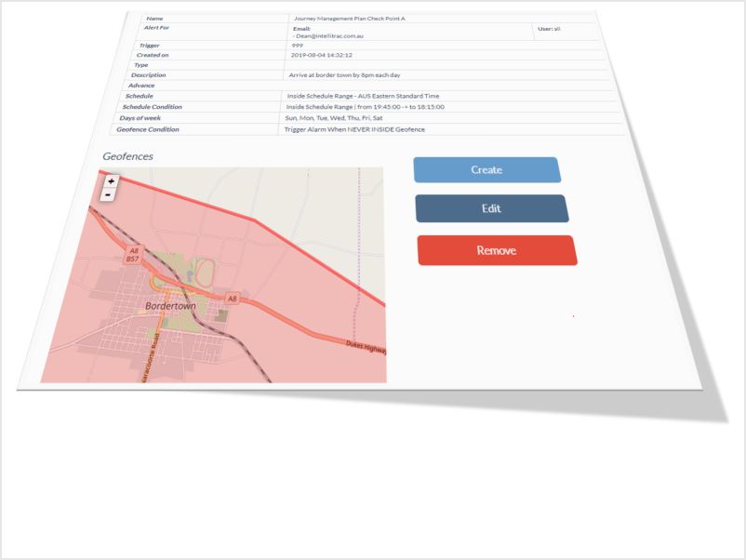Click the A8 B57 road shield on map
Image resolution: width=746 pixels, height=560 pixels.
[134, 255]
